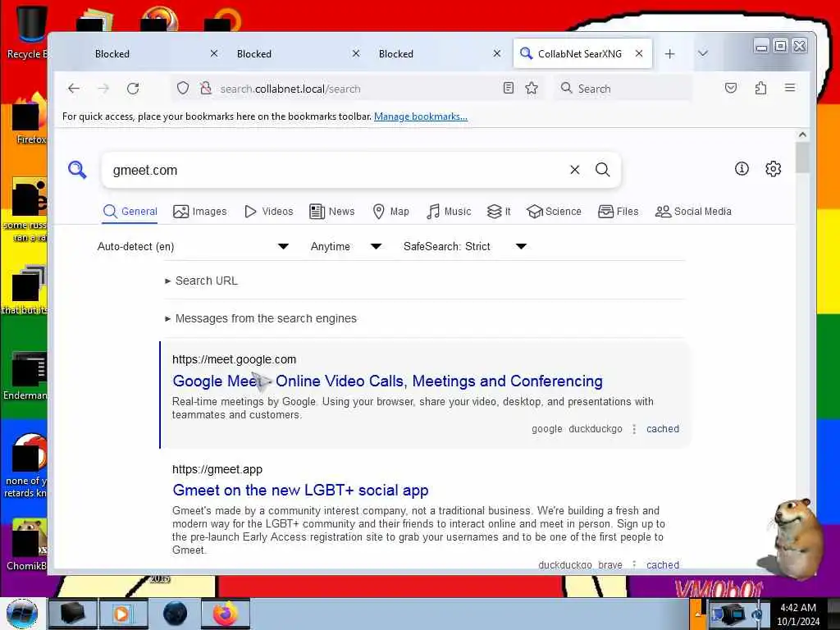
Task: Open the Auto-detect (en) language dropdown
Action: [x=193, y=246]
